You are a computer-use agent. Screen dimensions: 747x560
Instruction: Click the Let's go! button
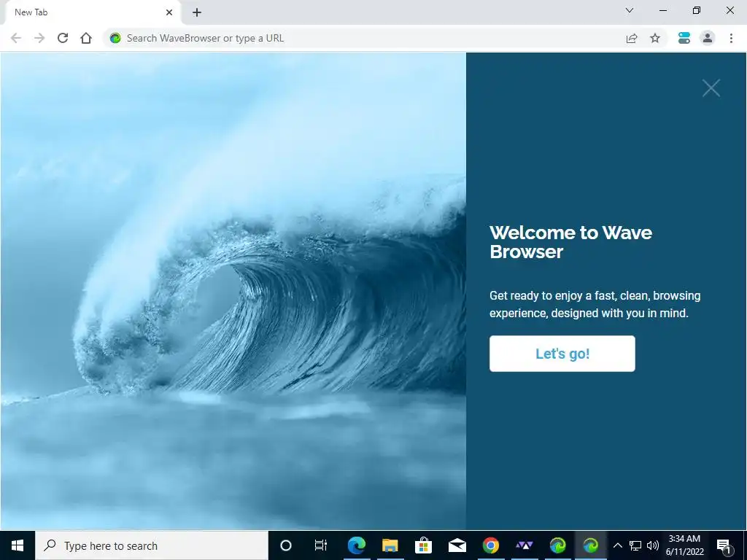click(x=562, y=354)
